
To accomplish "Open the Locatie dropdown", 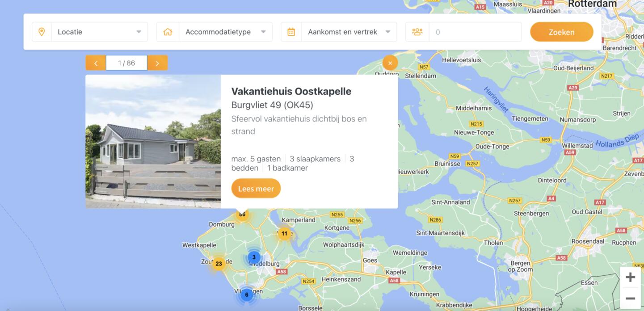I will point(99,32).
